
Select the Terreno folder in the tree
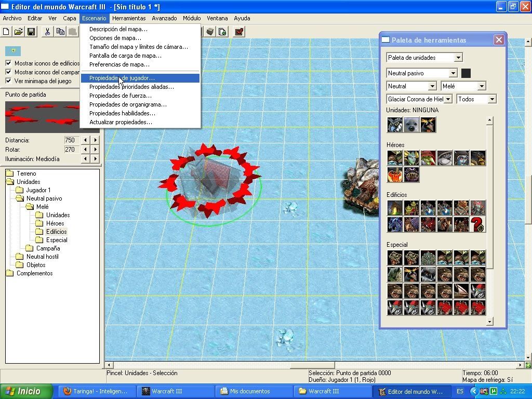pyautogui.click(x=26, y=174)
